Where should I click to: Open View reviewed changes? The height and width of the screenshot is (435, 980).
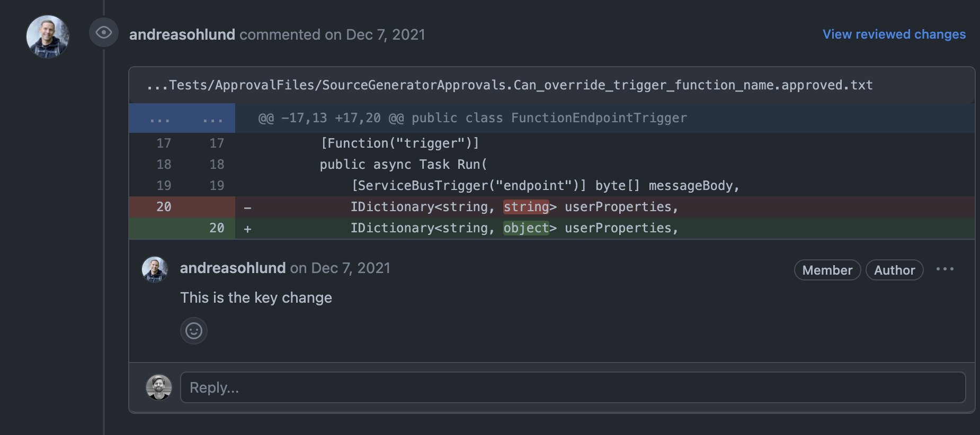(x=894, y=34)
